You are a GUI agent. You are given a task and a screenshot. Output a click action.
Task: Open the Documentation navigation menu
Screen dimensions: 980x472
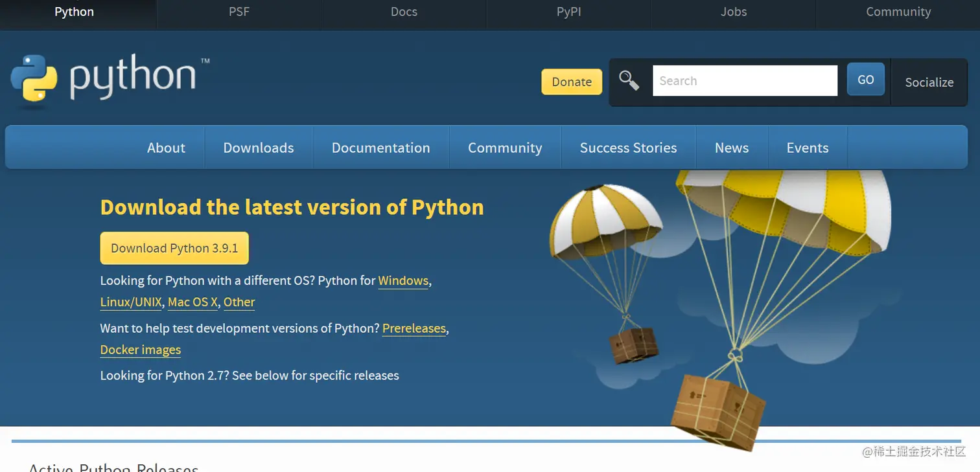[x=381, y=148]
